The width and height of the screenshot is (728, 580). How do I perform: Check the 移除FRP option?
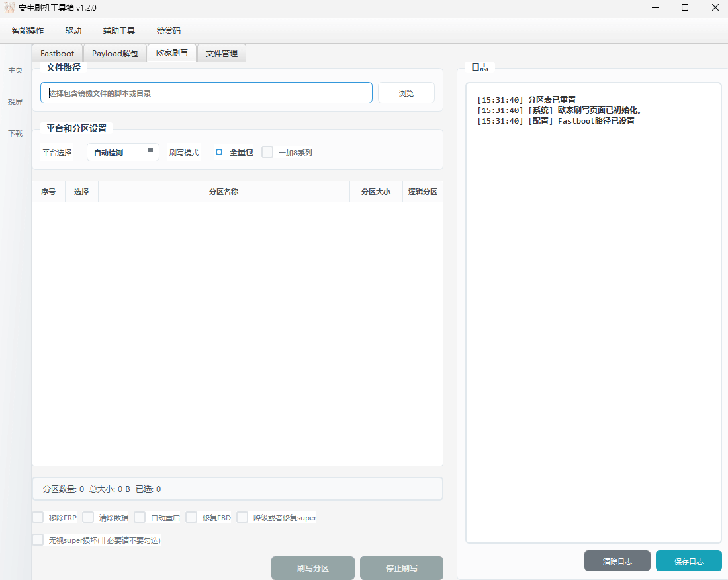[38, 517]
